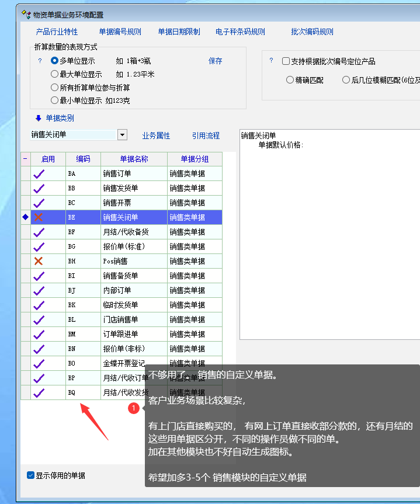Uncheck the 显示停用的单据 checkbox

31,475
